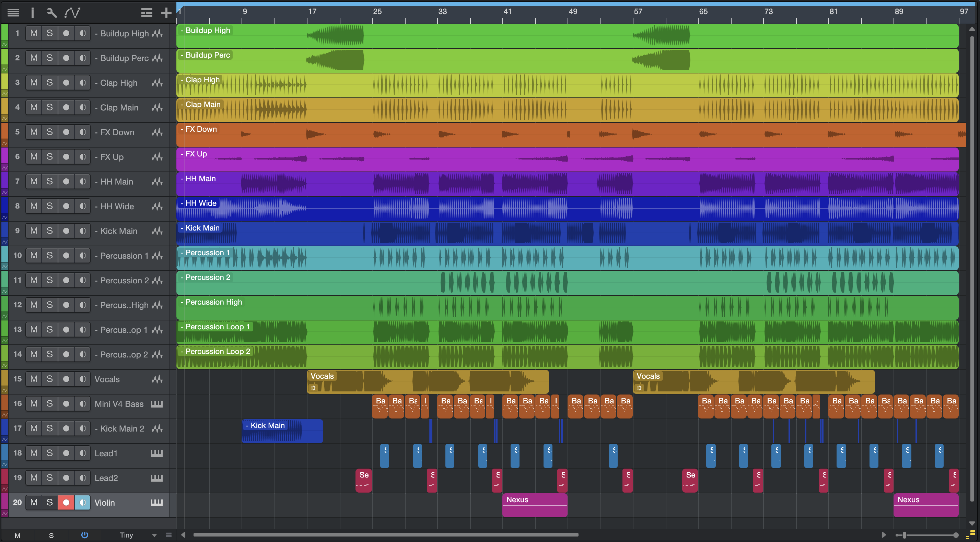Toggle monitor on the Vocals track
Viewport: 980px width, 542px height.
pyautogui.click(x=82, y=379)
